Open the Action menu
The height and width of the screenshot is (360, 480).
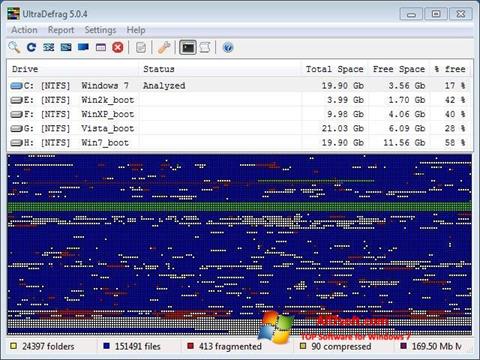[x=24, y=30]
